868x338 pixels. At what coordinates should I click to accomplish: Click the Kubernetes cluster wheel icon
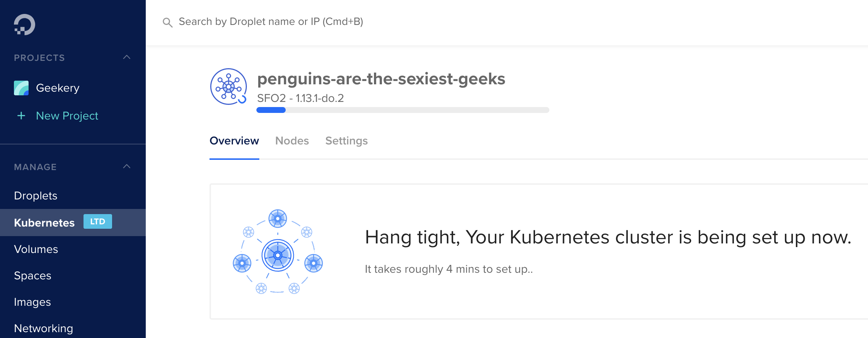tap(229, 87)
